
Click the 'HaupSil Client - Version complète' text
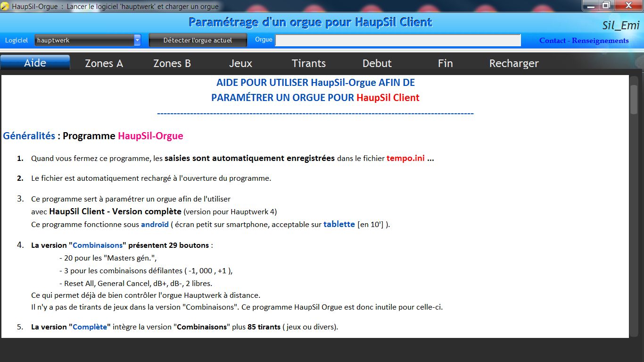coord(116,211)
